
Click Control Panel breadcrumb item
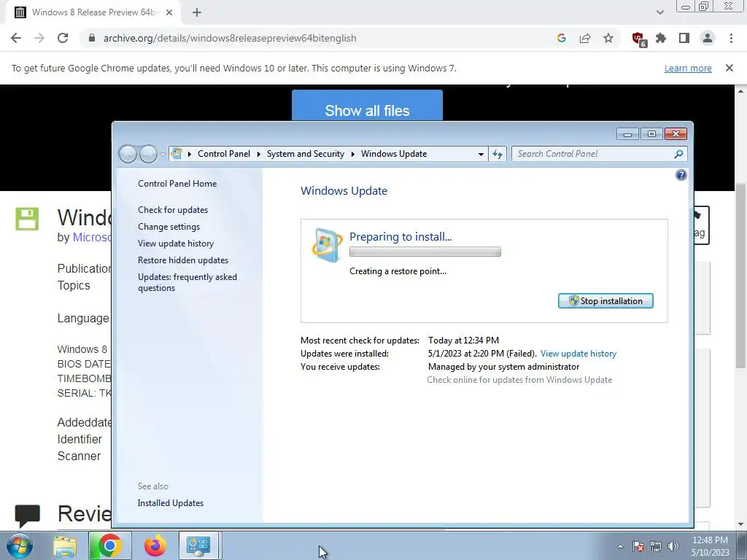pyautogui.click(x=224, y=154)
